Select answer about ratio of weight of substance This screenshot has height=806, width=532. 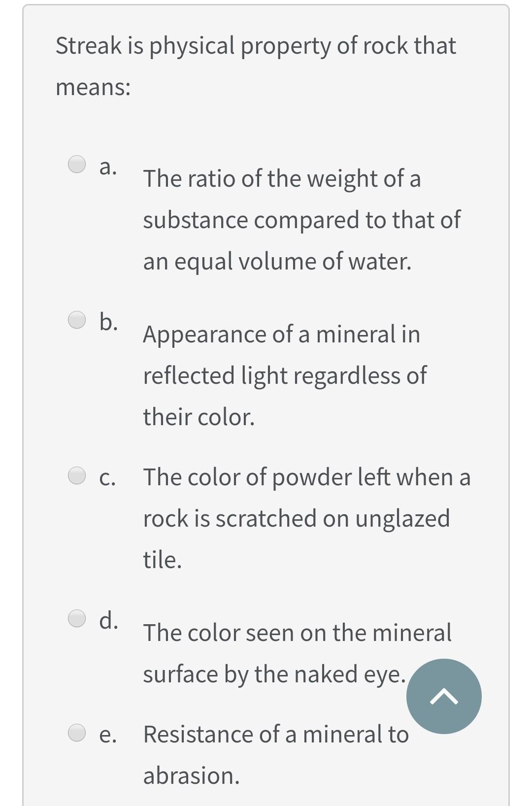pos(300,220)
